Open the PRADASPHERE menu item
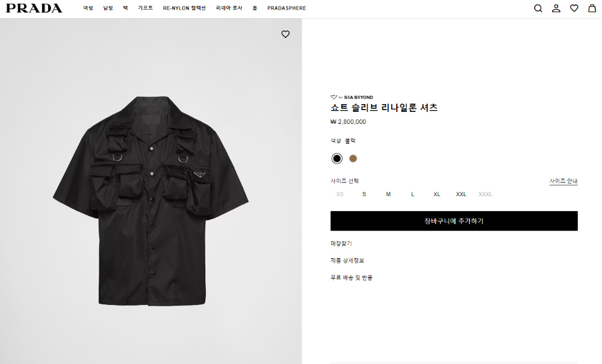Screen dimensions: 602x364 pyautogui.click(x=287, y=8)
